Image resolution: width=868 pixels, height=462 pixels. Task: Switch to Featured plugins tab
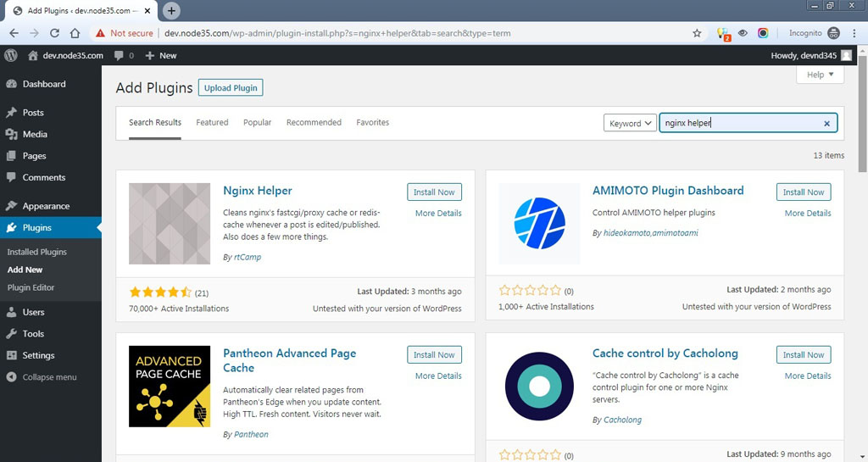click(212, 122)
